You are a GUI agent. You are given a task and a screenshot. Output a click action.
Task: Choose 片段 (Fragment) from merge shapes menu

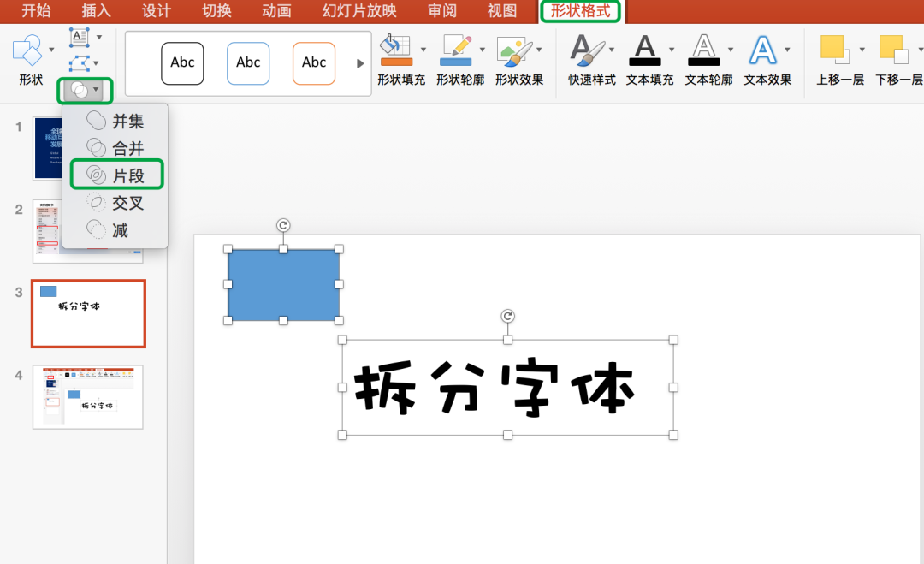click(x=116, y=175)
